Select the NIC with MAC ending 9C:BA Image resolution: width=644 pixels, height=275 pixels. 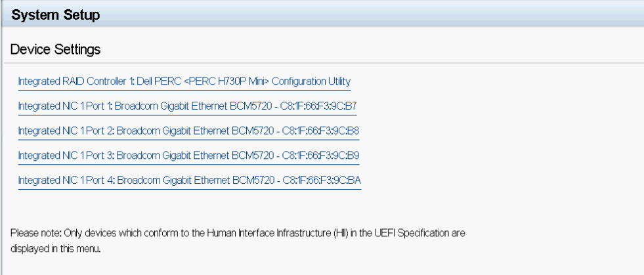(x=189, y=180)
